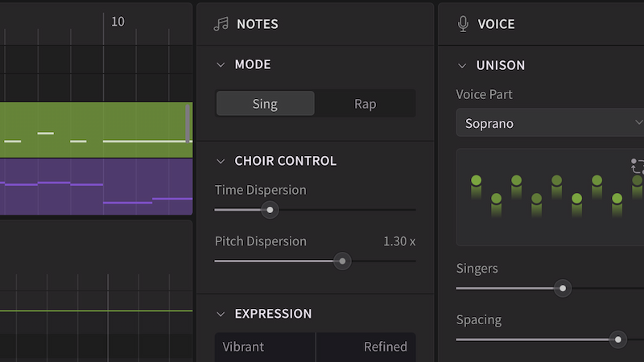
Task: Collapse the CHOIR CONTROL section
Action: [221, 161]
